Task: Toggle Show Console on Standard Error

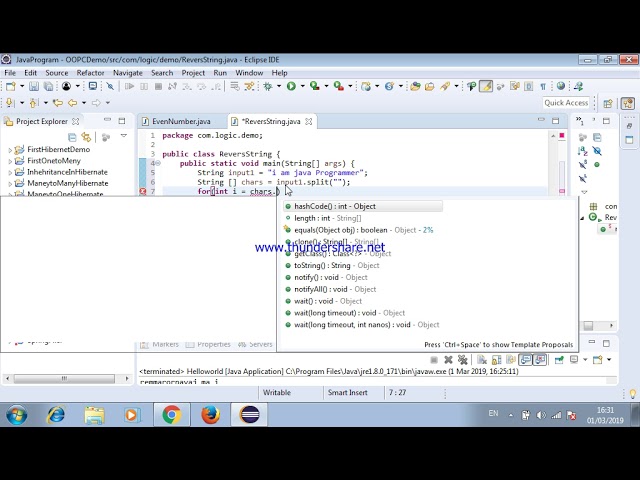Action: [540, 360]
